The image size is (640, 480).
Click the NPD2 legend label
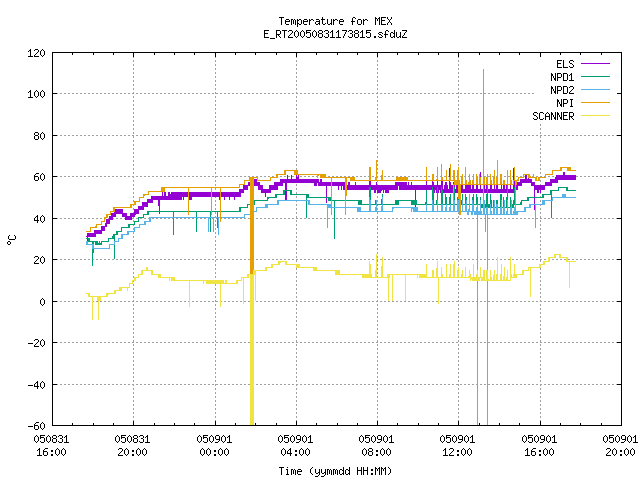pos(562,90)
